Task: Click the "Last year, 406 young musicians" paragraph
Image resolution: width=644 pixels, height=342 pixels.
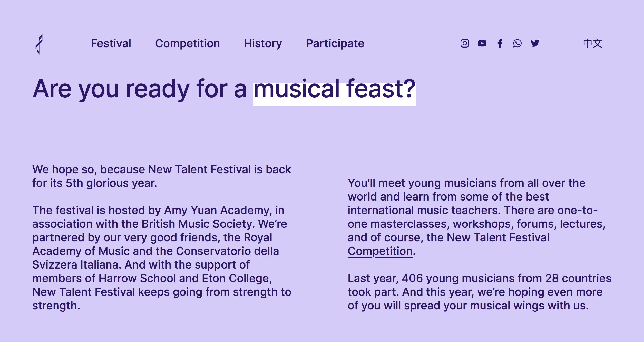Action: click(x=480, y=292)
